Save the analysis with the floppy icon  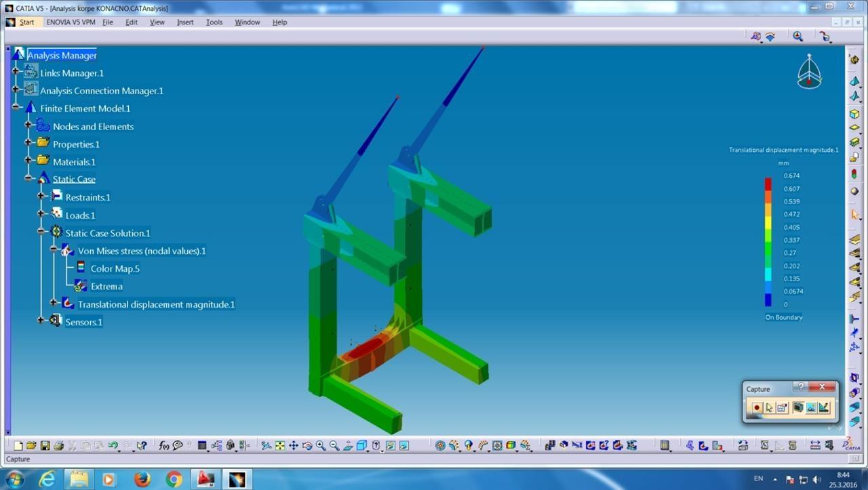45,445
